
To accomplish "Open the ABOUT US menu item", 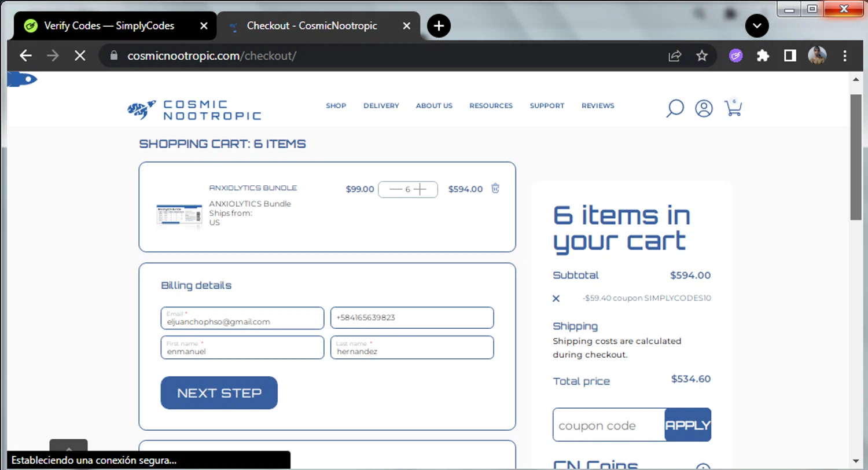I will (x=434, y=106).
